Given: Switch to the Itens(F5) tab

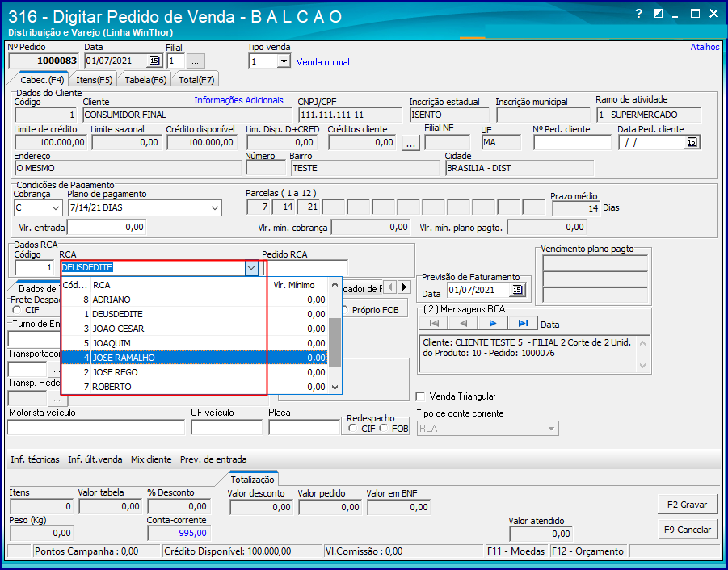Looking at the screenshot, I should point(95,80).
